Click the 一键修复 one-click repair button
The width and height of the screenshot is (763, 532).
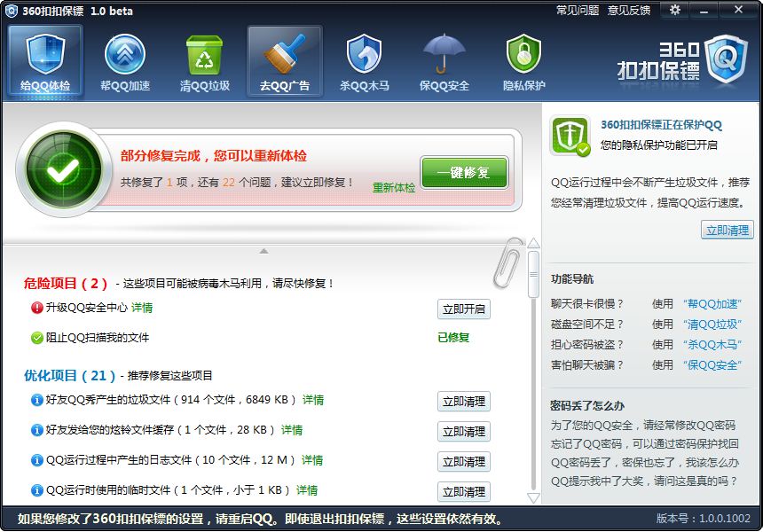464,172
